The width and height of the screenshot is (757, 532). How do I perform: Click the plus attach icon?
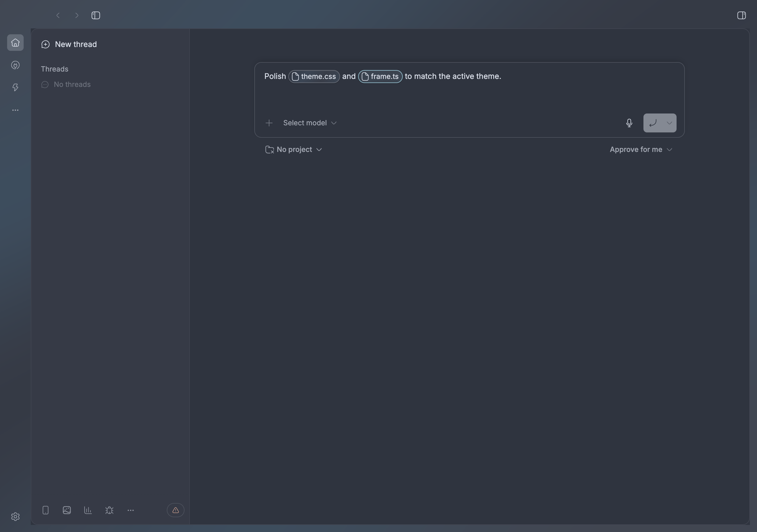269,123
